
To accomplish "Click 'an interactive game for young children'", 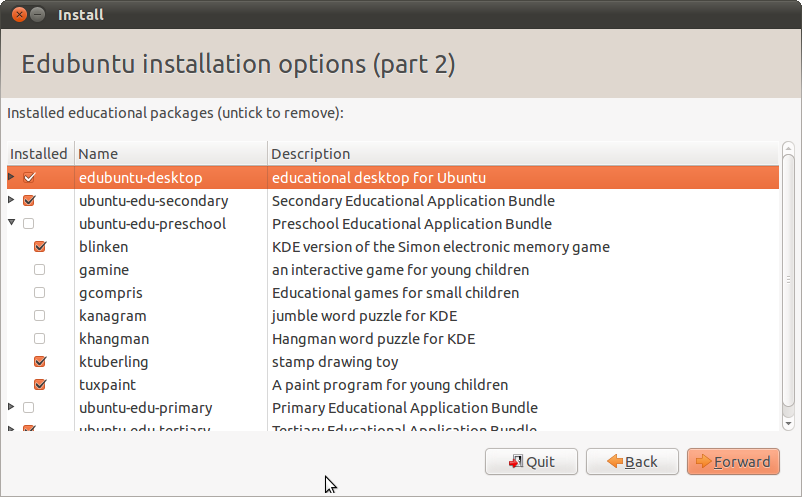I will tap(400, 270).
